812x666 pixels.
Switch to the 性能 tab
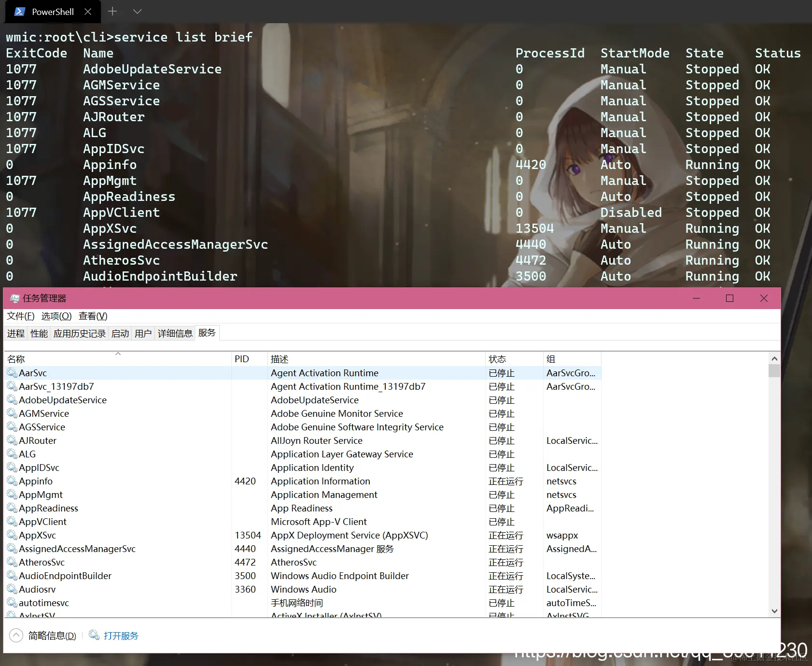point(39,333)
